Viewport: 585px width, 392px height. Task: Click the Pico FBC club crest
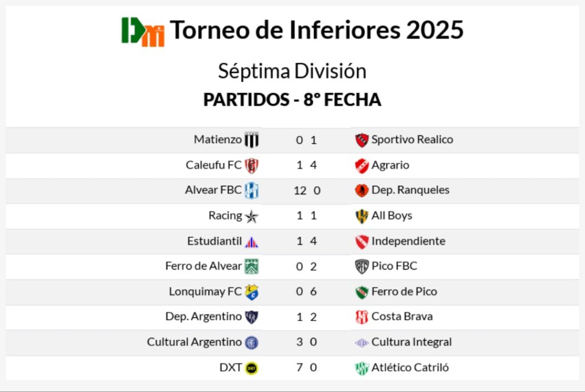coord(362,266)
